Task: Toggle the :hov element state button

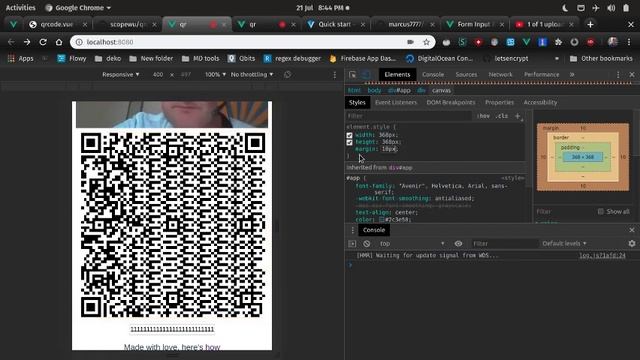Action: [x=483, y=116]
